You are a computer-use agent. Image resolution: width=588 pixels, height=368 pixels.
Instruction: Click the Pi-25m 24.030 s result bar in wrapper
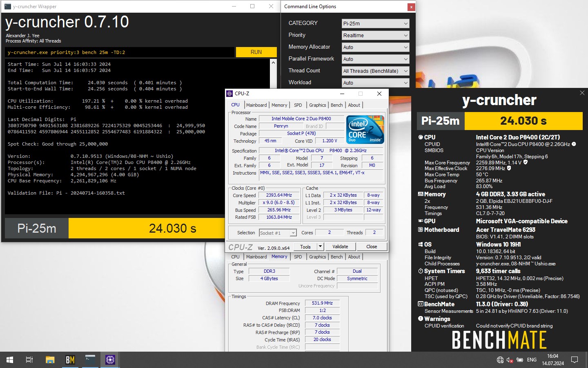pos(116,229)
